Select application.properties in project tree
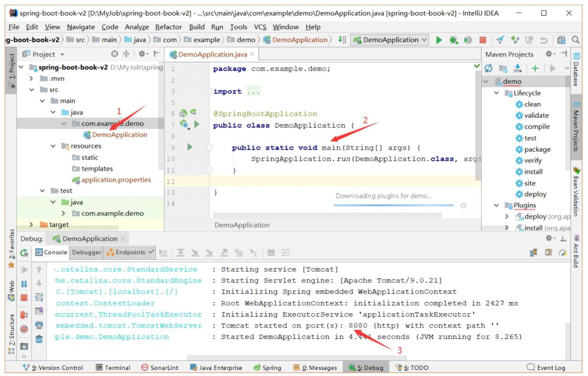This screenshot has width=588, height=376. [x=111, y=180]
